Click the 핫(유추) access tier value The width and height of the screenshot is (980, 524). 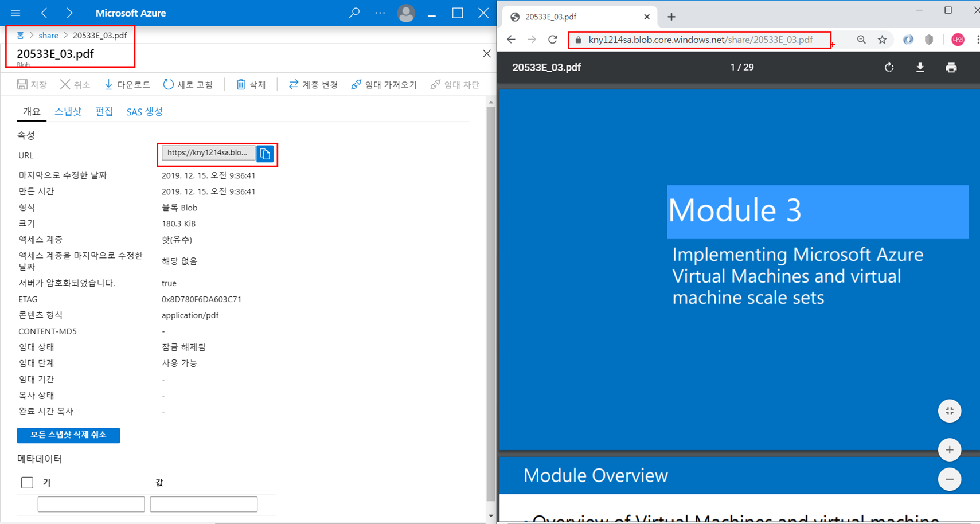(177, 240)
